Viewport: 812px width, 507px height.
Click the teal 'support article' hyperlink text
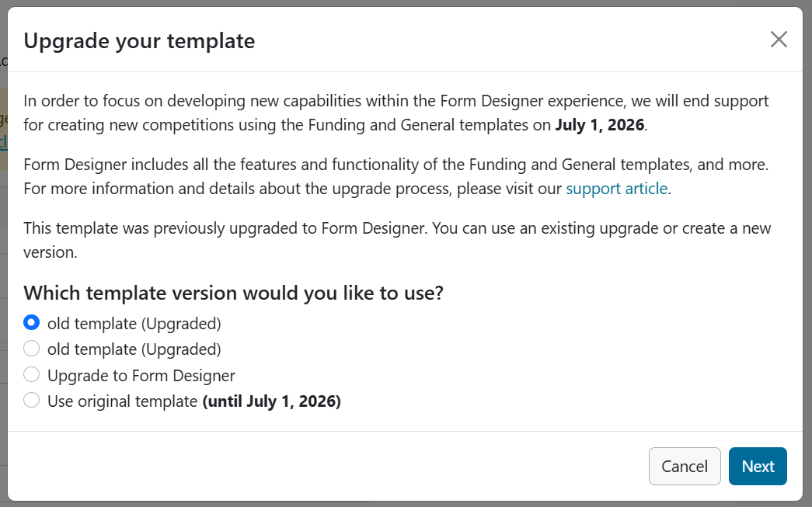[616, 188]
